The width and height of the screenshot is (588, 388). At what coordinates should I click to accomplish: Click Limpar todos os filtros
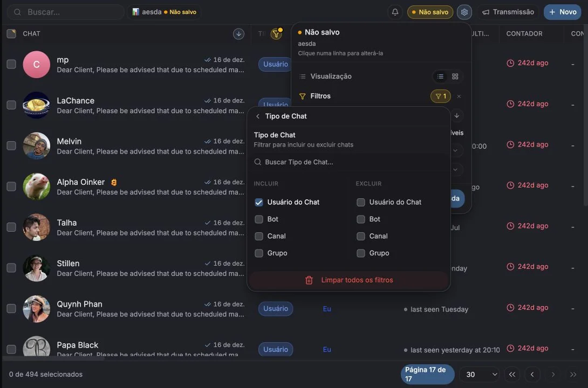(348, 280)
